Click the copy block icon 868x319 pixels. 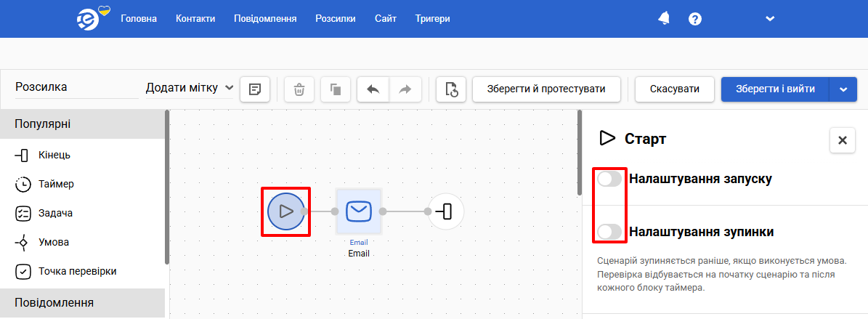(x=336, y=89)
